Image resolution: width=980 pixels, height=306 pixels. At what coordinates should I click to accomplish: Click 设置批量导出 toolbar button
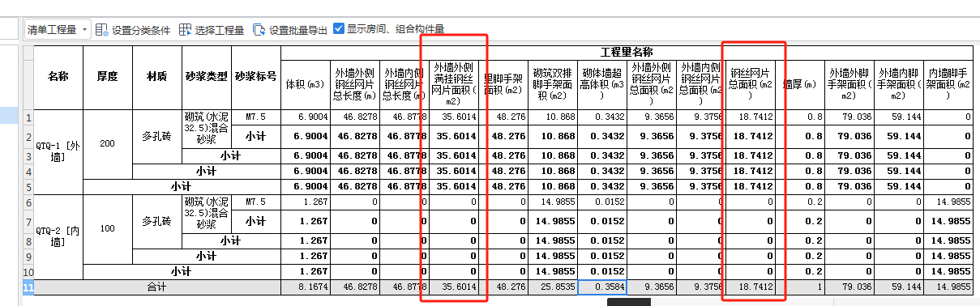pos(290,30)
